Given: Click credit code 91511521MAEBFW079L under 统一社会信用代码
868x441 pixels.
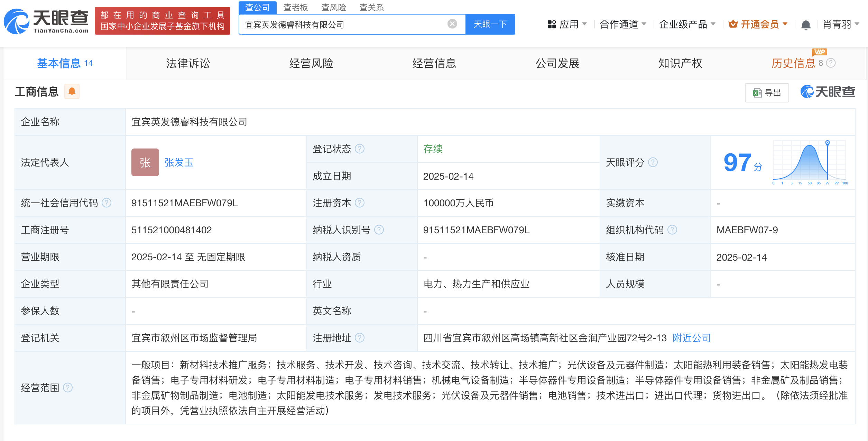Looking at the screenshot, I should [x=185, y=203].
